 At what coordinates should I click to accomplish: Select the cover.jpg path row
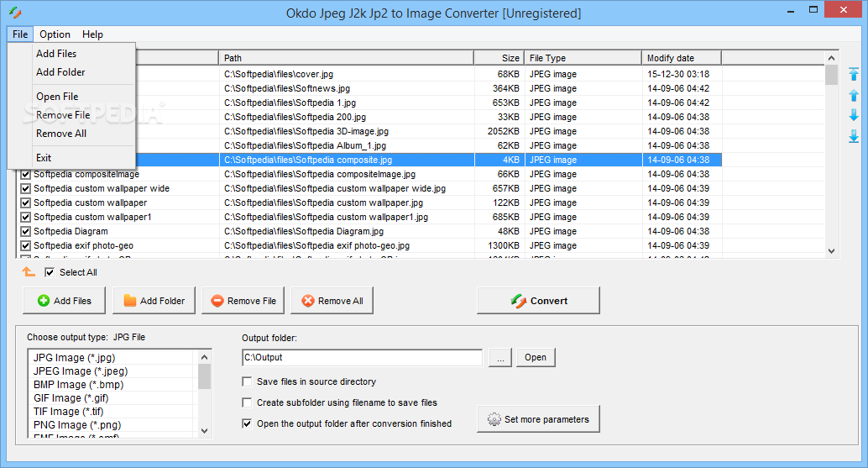[279, 74]
